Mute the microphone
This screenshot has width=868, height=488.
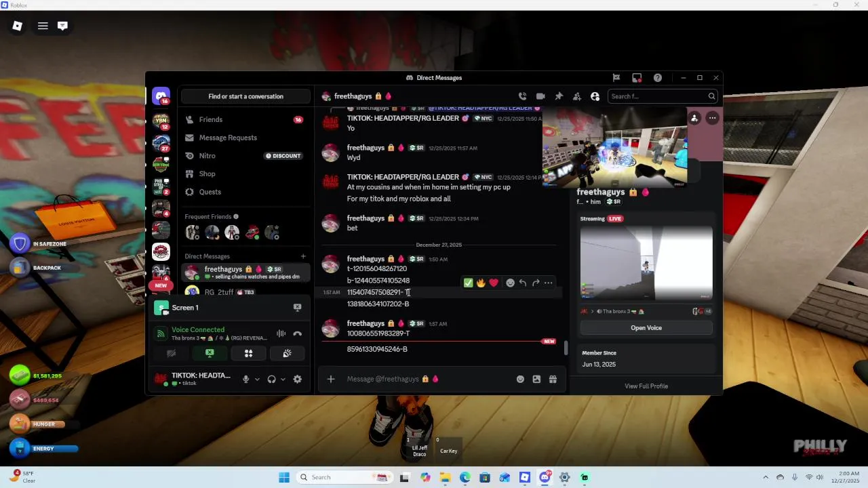point(245,380)
